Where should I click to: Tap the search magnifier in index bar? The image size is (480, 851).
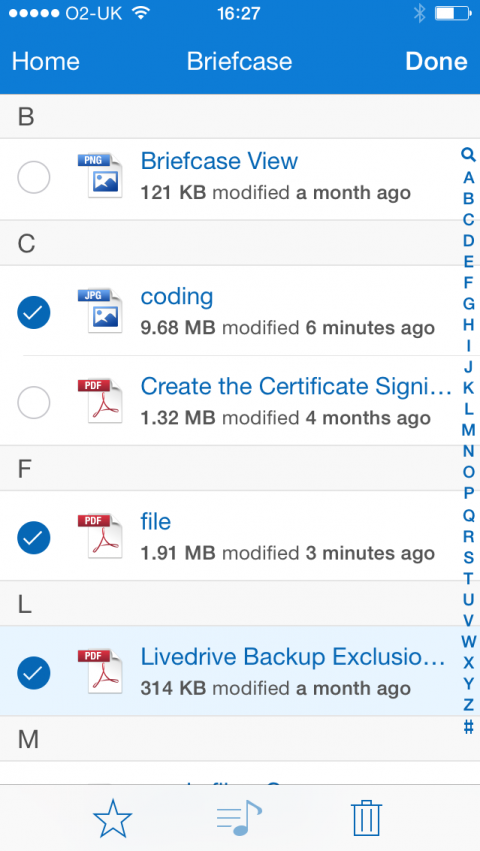coord(468,155)
